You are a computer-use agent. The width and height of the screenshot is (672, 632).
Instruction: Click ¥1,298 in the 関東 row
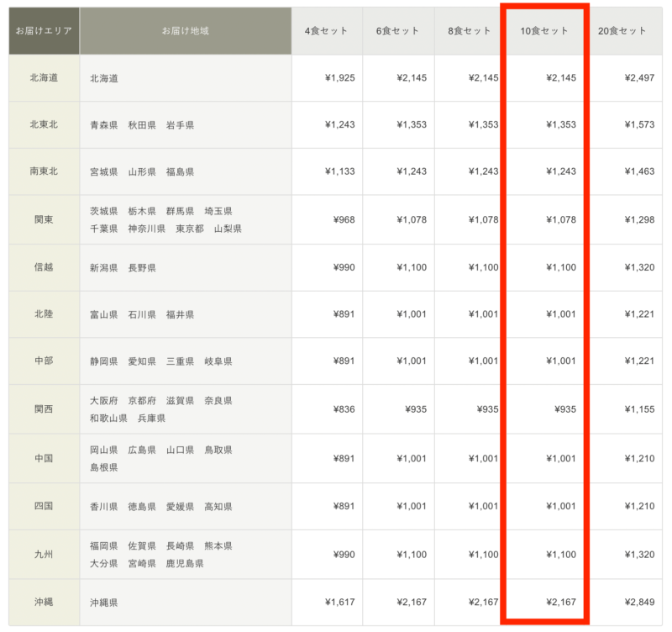click(639, 219)
